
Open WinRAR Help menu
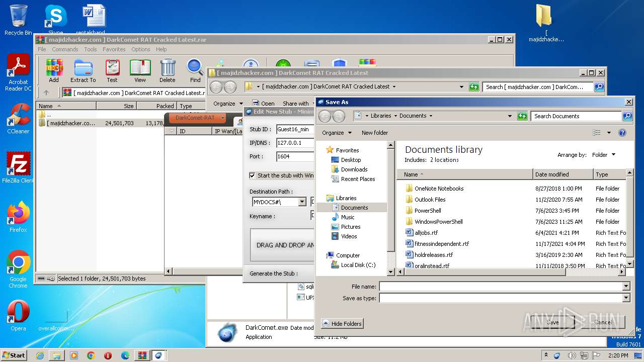(x=161, y=49)
